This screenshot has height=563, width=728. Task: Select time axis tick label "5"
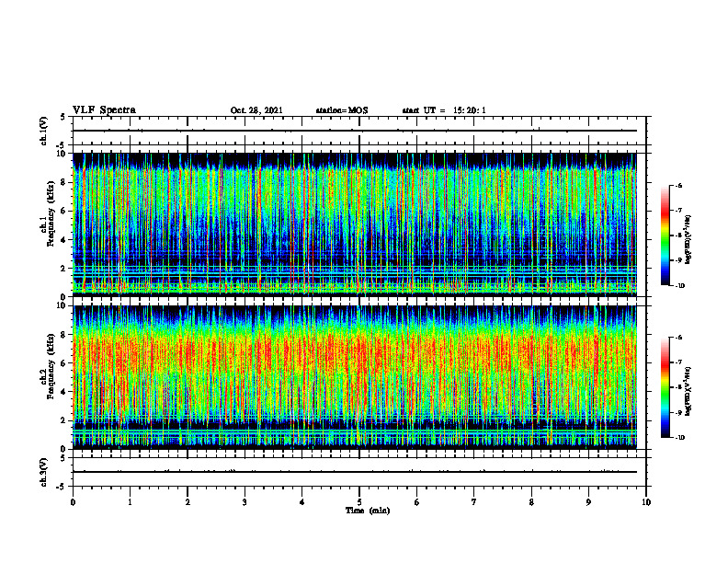coord(359,502)
